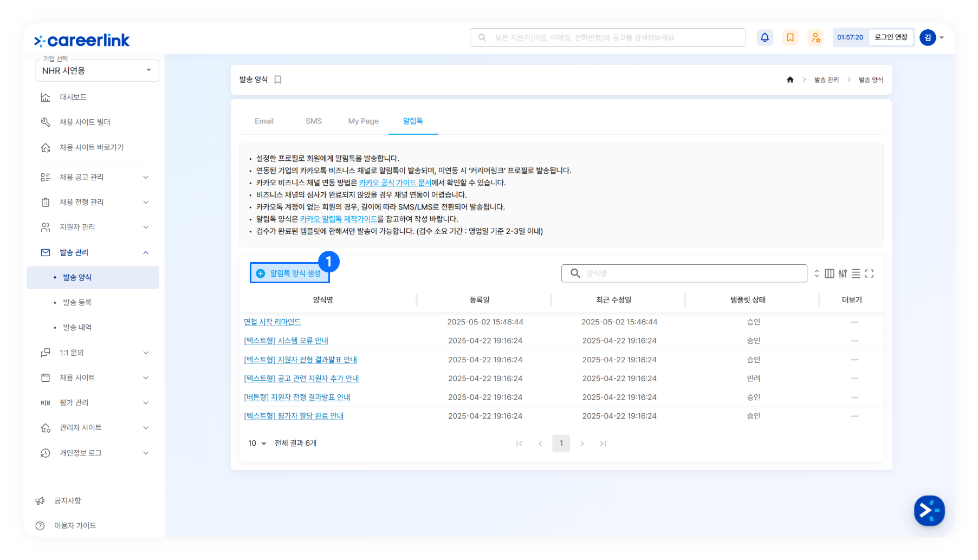Open the notifications bell icon
978x560 pixels.
coord(765,37)
